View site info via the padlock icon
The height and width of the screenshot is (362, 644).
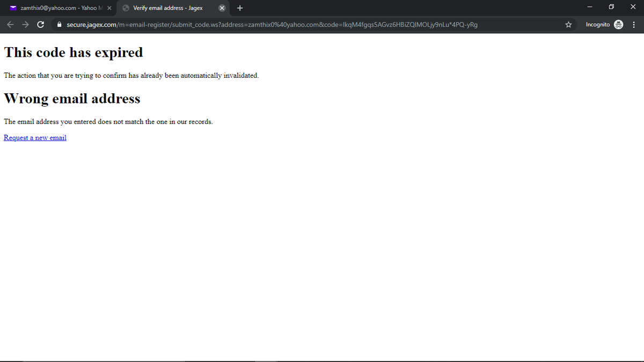point(60,25)
